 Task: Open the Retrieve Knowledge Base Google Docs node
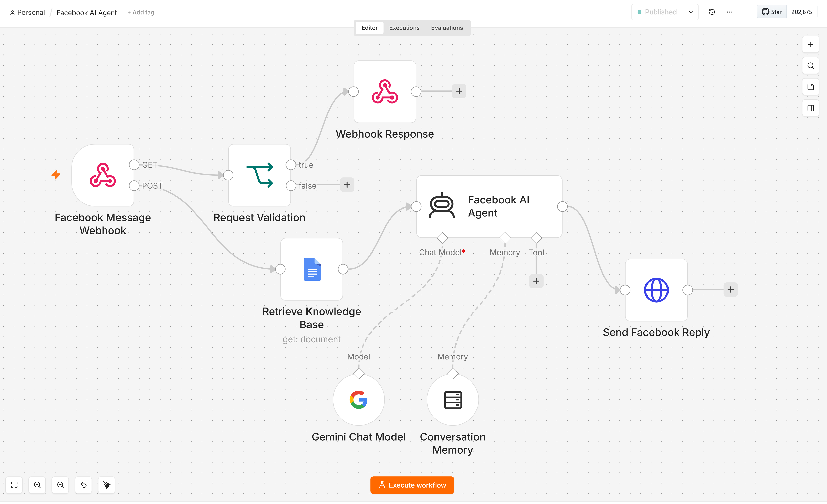[312, 269]
